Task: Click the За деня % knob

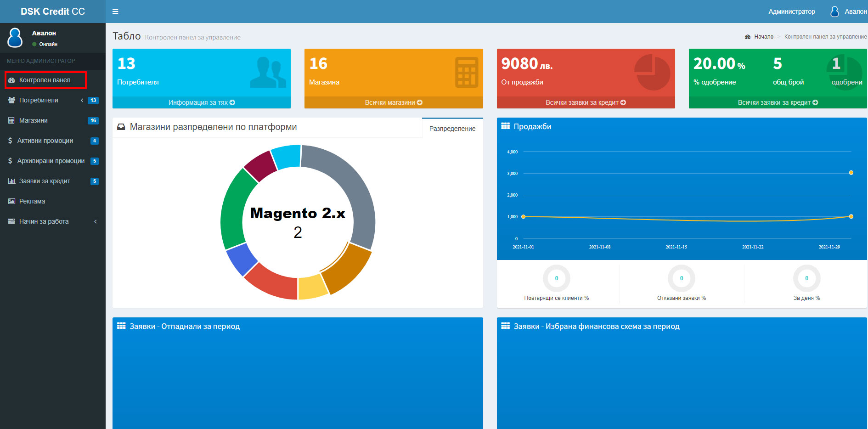Action: [x=806, y=278]
